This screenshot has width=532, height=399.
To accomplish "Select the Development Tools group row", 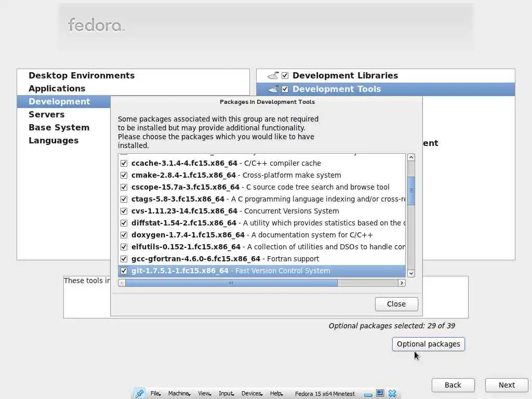I will tap(385, 89).
